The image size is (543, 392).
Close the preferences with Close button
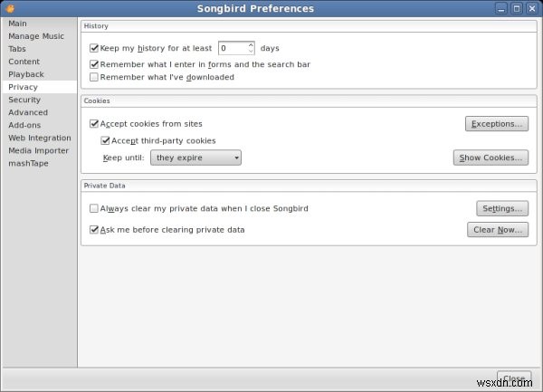tap(513, 378)
